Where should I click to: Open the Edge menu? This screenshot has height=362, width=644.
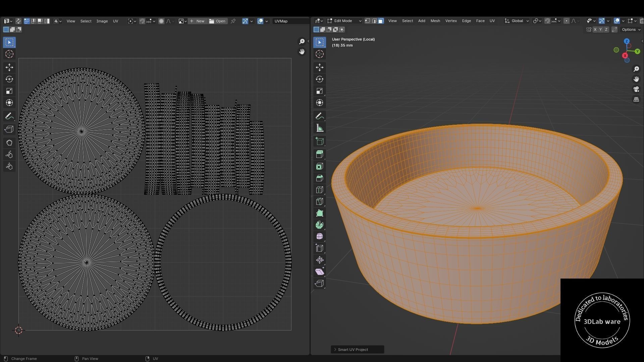click(466, 21)
